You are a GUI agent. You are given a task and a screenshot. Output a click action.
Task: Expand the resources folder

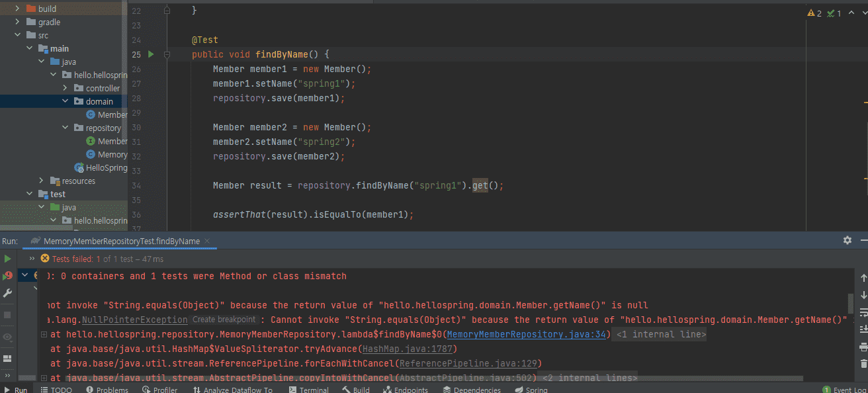42,181
